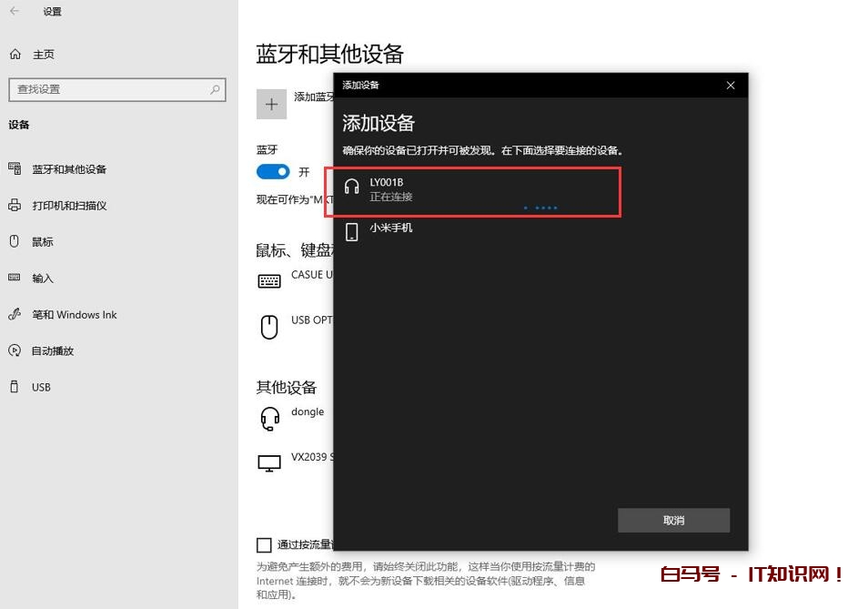Image resolution: width=868 pixels, height=609 pixels.
Task: Click the VX2039 monitor icon
Action: pyautogui.click(x=269, y=463)
